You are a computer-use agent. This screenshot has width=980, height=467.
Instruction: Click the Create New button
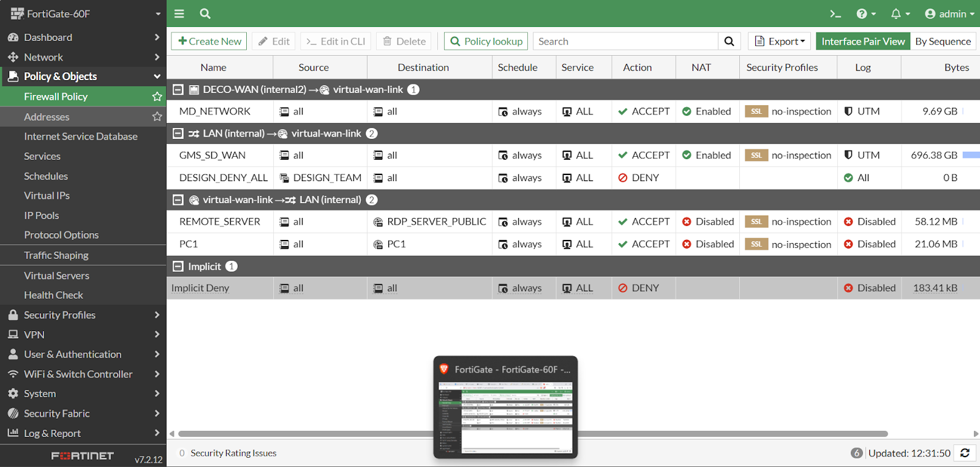point(209,41)
